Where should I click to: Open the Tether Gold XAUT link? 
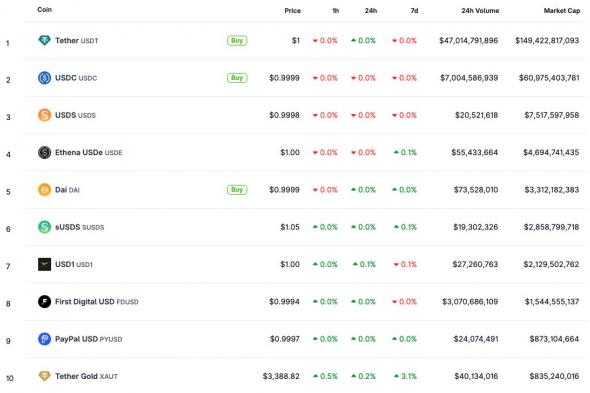pyautogui.click(x=86, y=376)
